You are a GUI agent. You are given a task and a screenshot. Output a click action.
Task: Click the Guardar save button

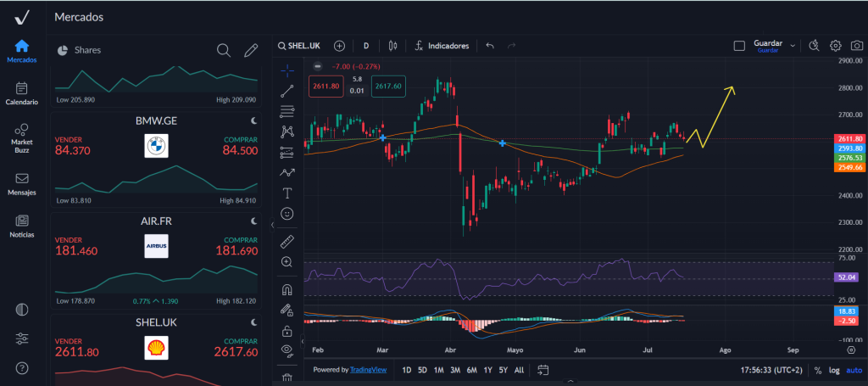tap(767, 46)
